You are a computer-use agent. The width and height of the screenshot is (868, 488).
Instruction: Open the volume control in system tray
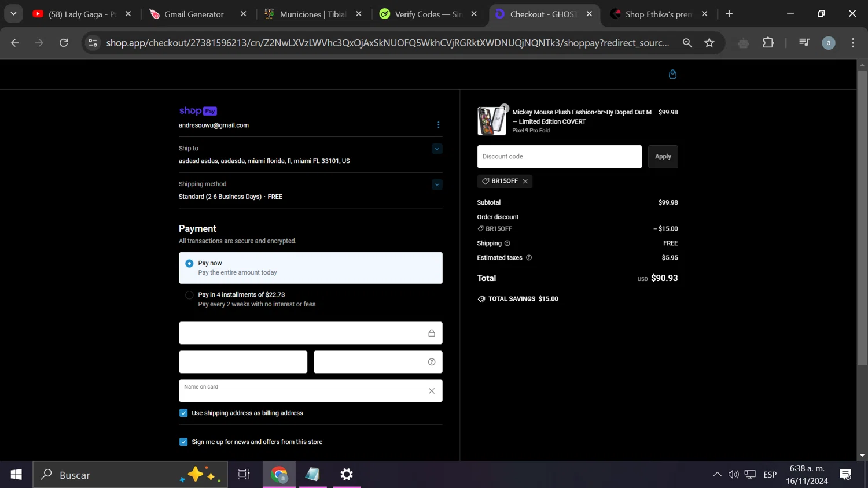tap(734, 475)
